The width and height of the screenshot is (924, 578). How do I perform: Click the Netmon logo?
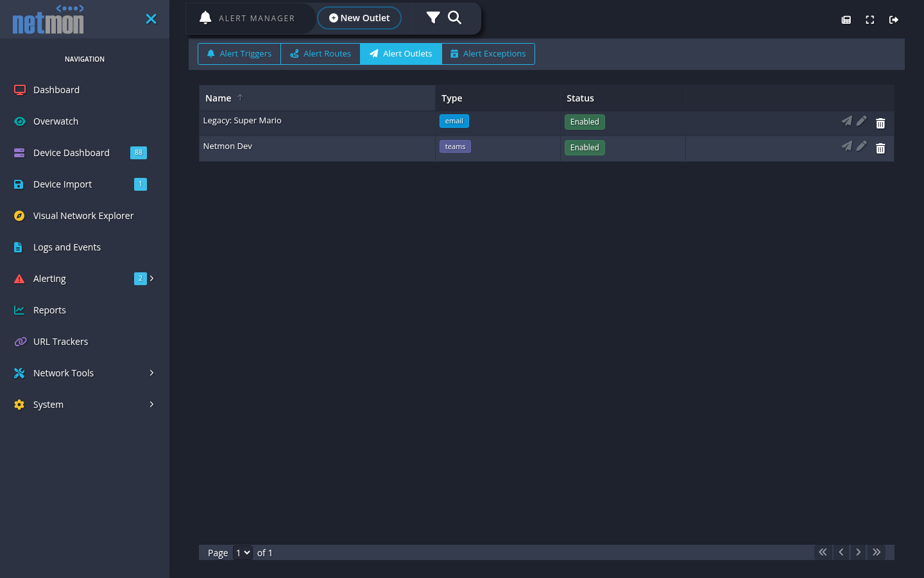48,19
